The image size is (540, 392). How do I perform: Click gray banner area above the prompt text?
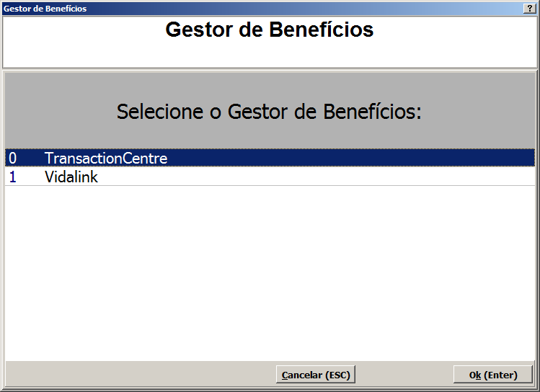pos(270,85)
